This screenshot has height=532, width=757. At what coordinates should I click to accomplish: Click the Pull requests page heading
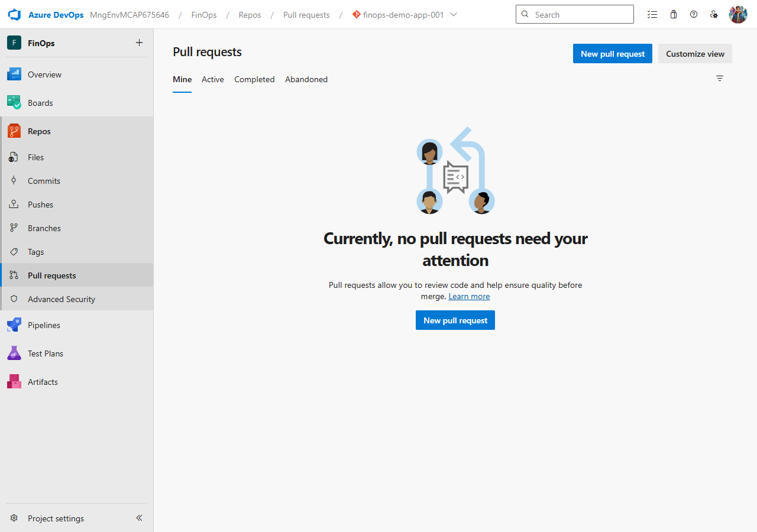207,52
